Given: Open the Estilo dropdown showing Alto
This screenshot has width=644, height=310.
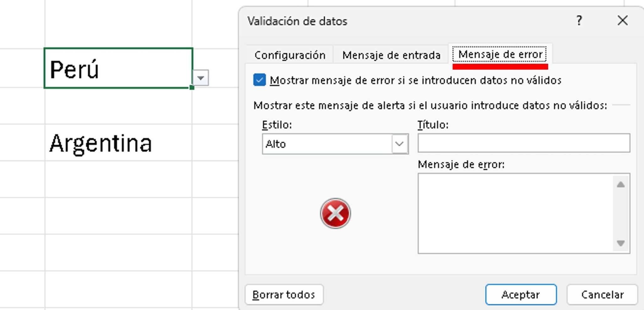Looking at the screenshot, I should pos(400,144).
